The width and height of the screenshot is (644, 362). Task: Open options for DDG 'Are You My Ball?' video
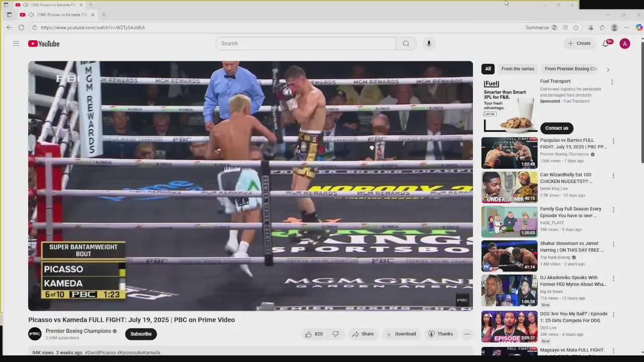click(613, 315)
